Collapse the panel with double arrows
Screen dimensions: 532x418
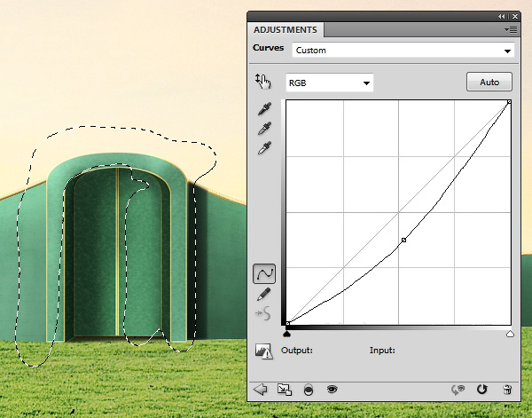point(504,16)
